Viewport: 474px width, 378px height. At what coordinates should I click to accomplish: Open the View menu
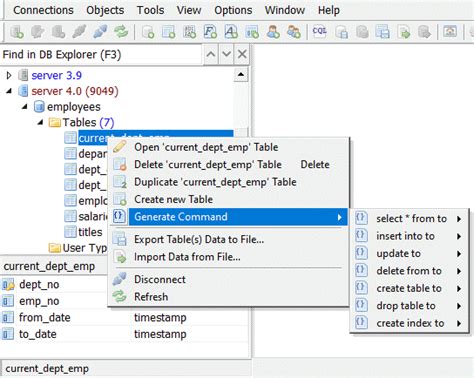[189, 10]
